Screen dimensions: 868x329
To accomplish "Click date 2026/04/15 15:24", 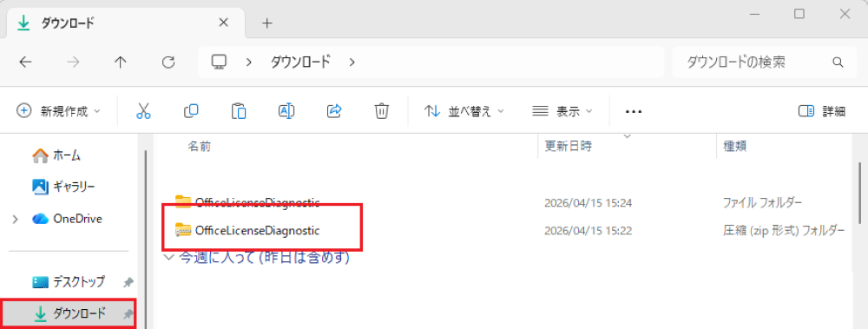I will click(x=588, y=203).
